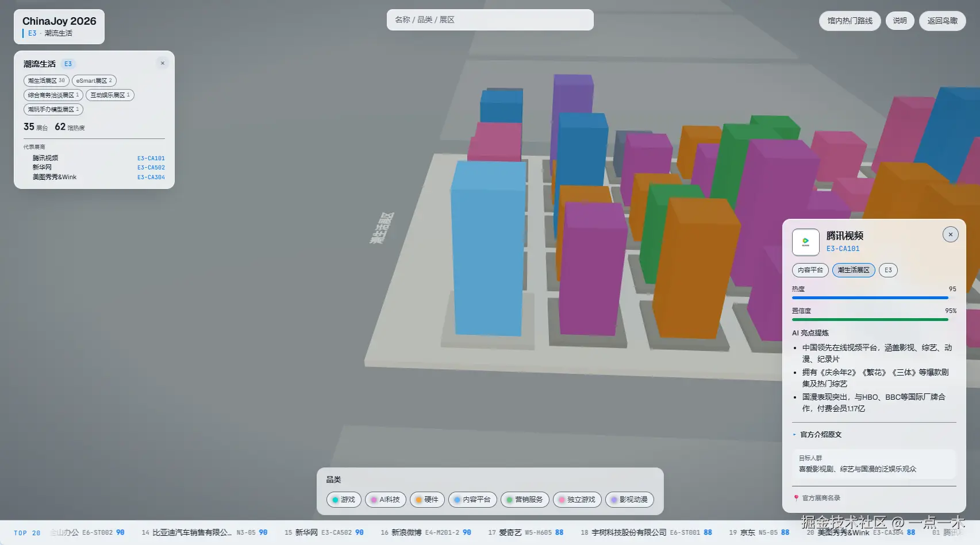Click the E3 tag in the detail card
The width and height of the screenshot is (980, 545).
[888, 270]
